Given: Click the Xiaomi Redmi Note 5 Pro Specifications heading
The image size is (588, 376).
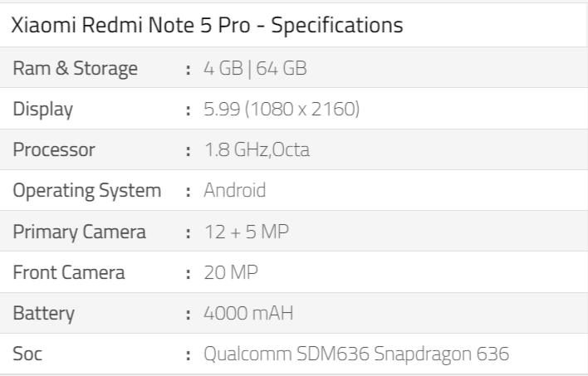Looking at the screenshot, I should point(207,25).
